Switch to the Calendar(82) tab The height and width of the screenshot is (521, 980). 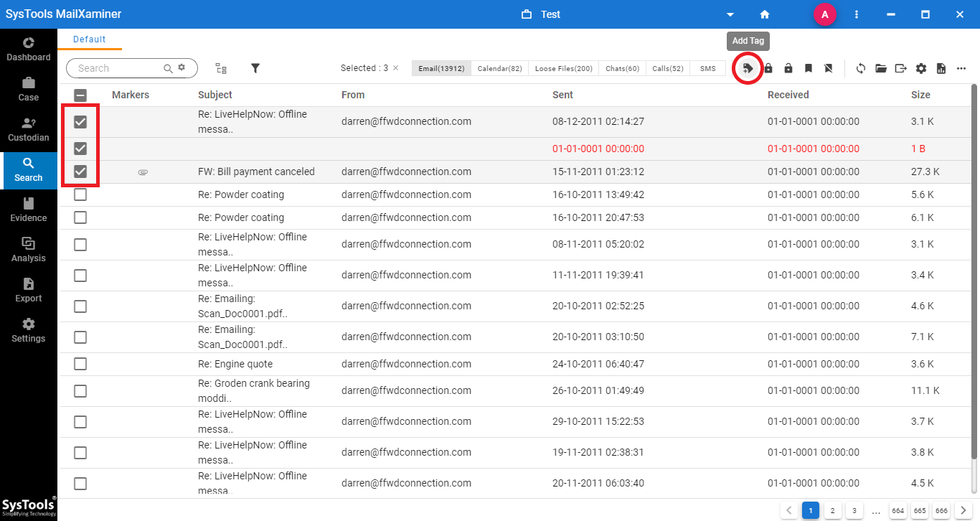pyautogui.click(x=500, y=68)
